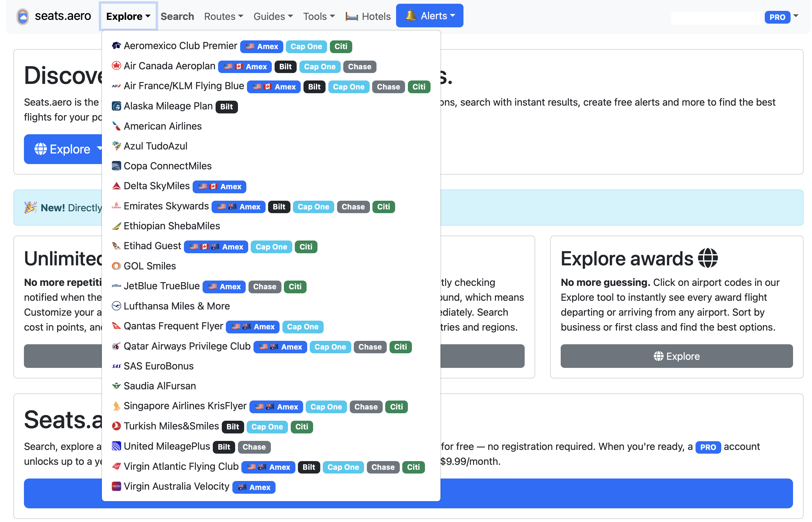This screenshot has height=522, width=812.
Task: Open the Alerts bell dropdown
Action: tap(429, 16)
